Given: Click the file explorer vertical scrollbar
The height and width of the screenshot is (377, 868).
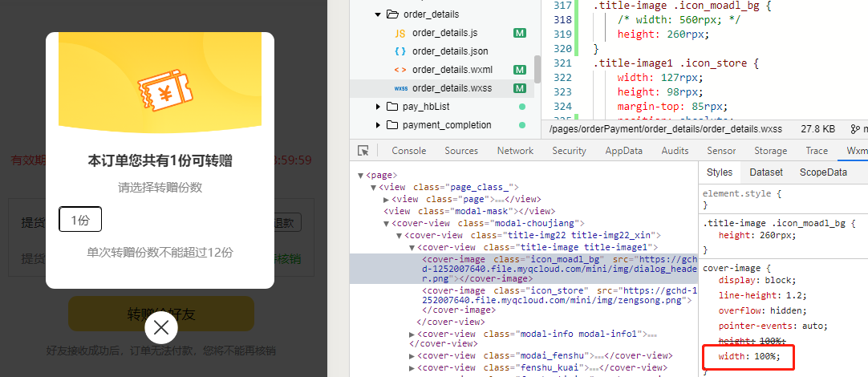Looking at the screenshot, I should coord(537,69).
